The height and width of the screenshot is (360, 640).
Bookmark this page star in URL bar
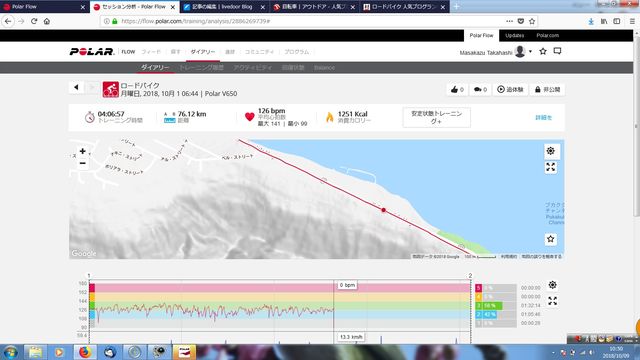point(532,21)
